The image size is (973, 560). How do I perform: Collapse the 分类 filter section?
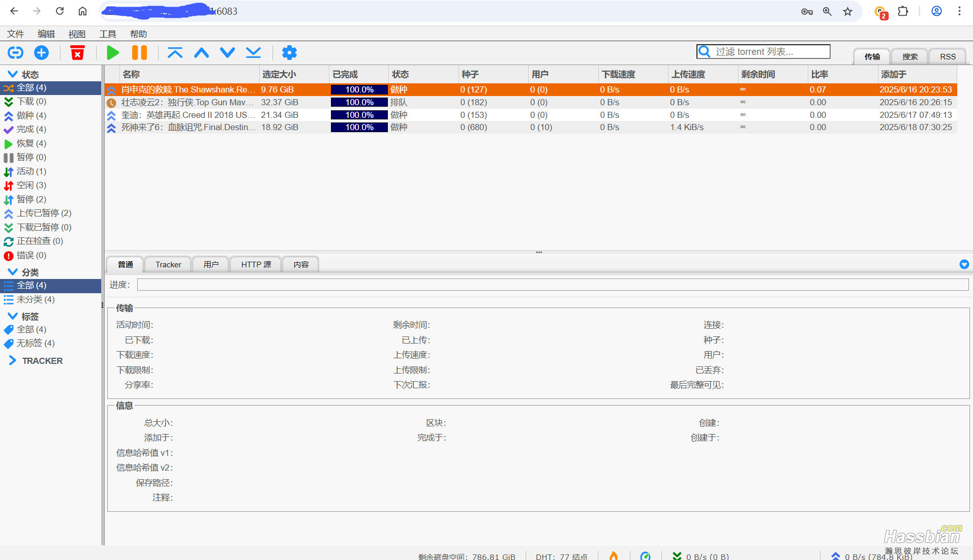13,272
